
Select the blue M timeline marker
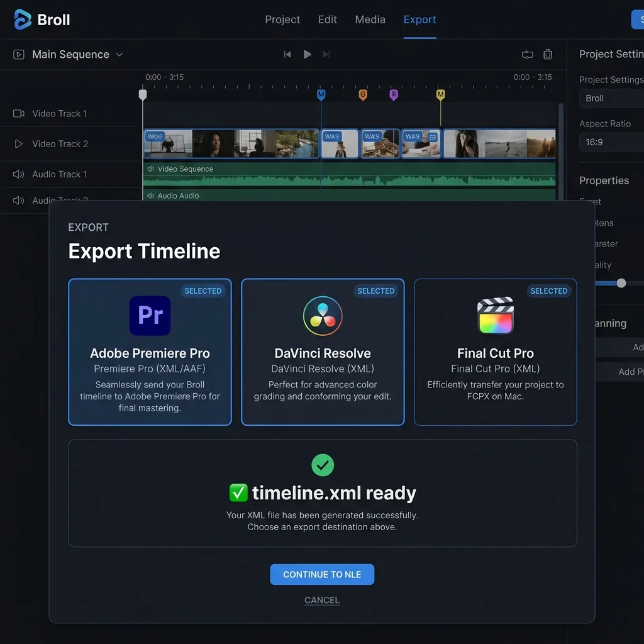(321, 95)
